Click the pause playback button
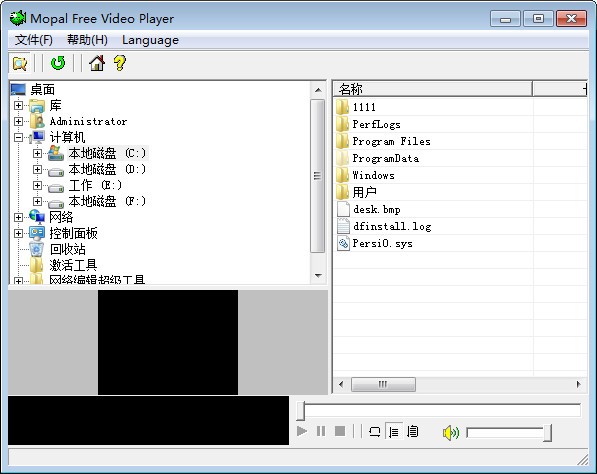 [x=321, y=431]
